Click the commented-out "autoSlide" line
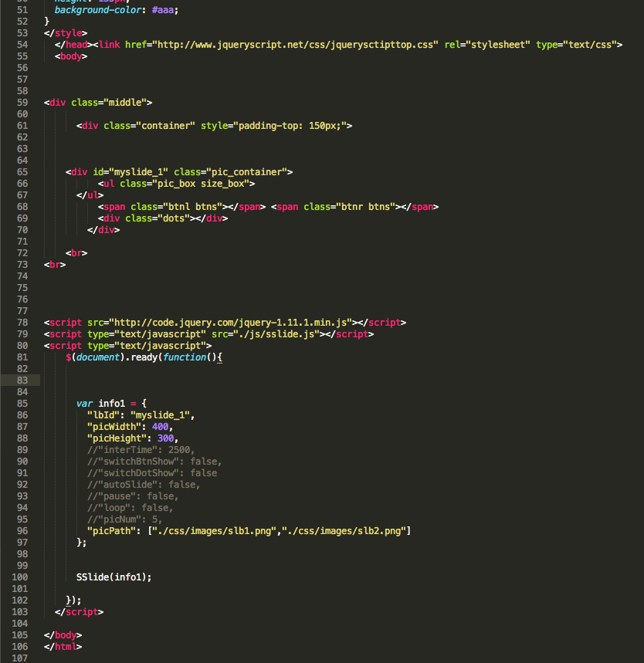Viewport: 644px width, 663px height. click(x=143, y=484)
